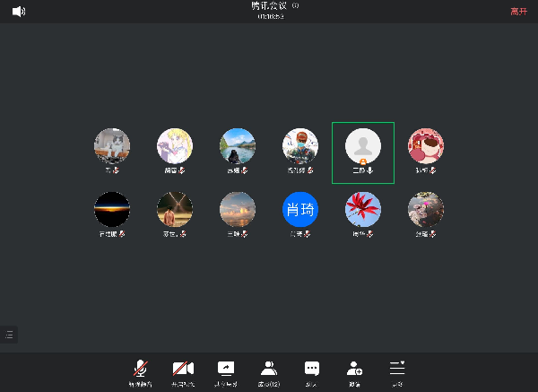
Task: Toggle the speaker audio icon at top left
Action: tap(19, 12)
